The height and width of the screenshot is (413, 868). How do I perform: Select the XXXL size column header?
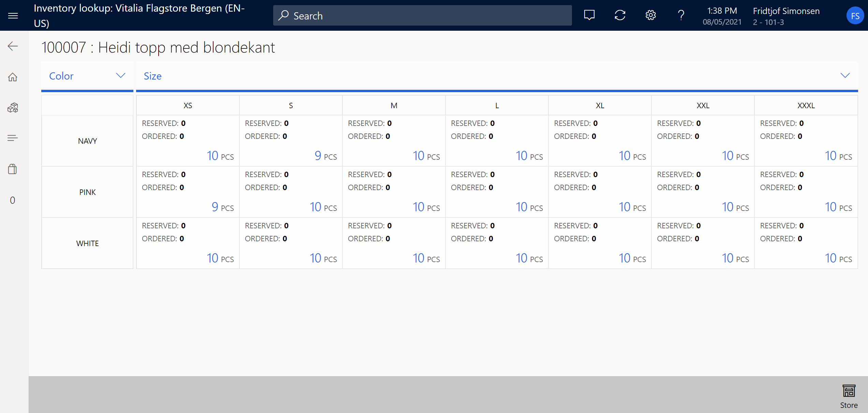point(806,105)
